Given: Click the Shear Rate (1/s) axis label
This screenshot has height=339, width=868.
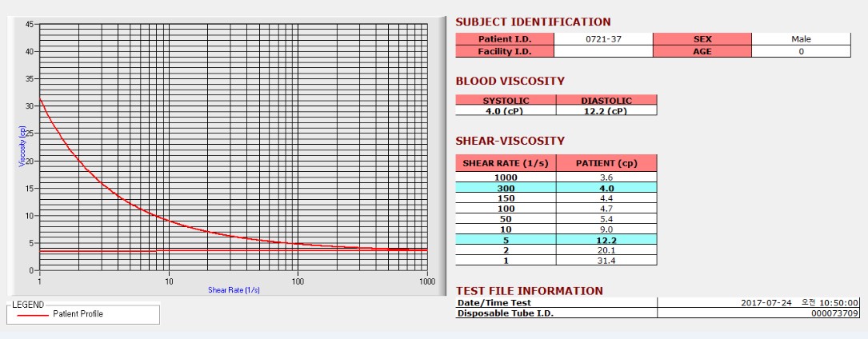Looking at the screenshot, I should coord(234,289).
